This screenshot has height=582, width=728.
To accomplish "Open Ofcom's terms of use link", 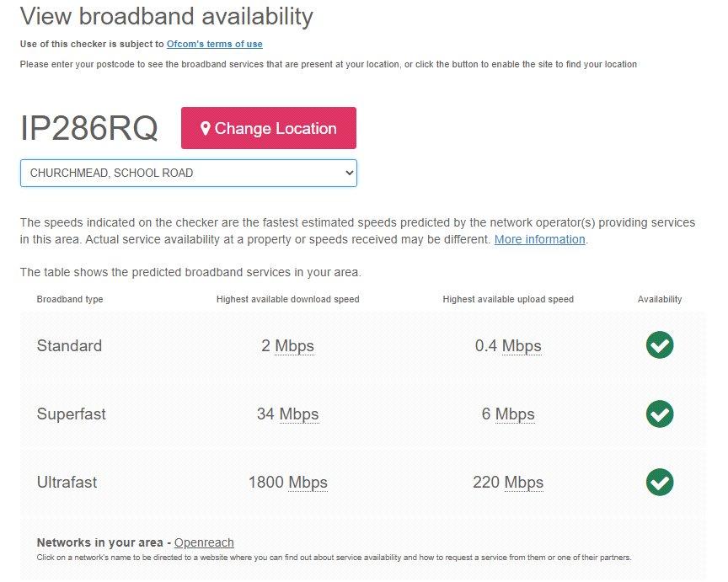I will (x=214, y=44).
